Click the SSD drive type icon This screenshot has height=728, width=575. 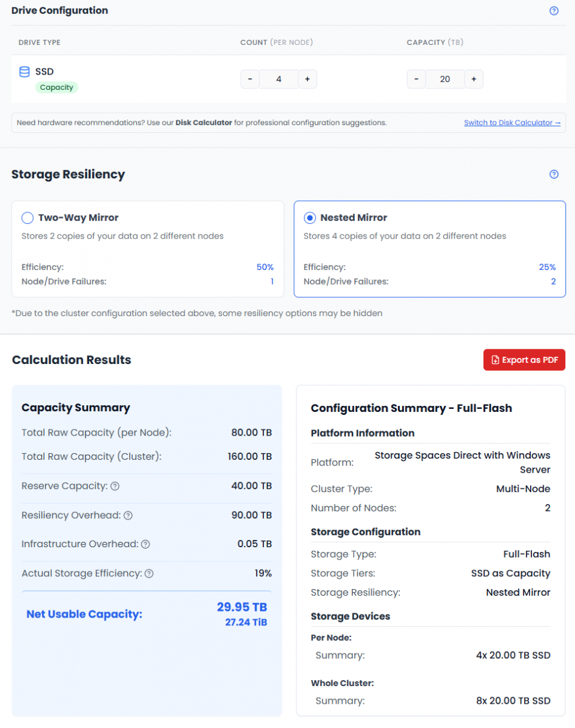24,72
